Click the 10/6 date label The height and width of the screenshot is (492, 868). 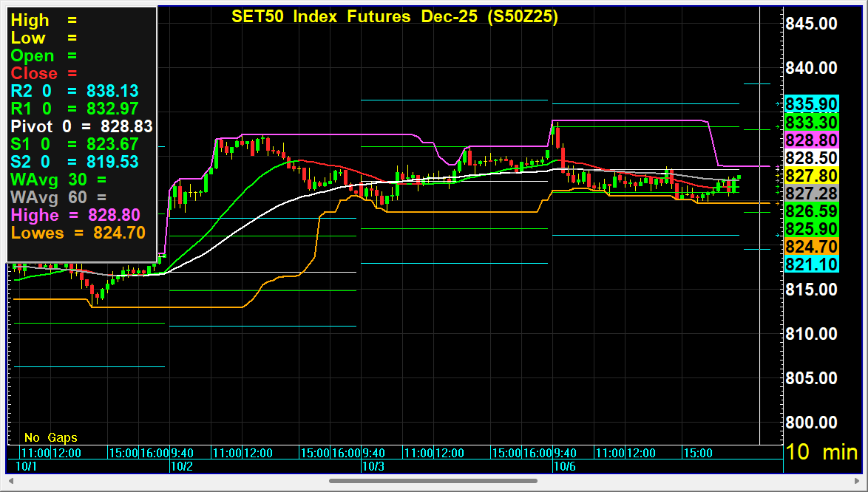click(565, 466)
